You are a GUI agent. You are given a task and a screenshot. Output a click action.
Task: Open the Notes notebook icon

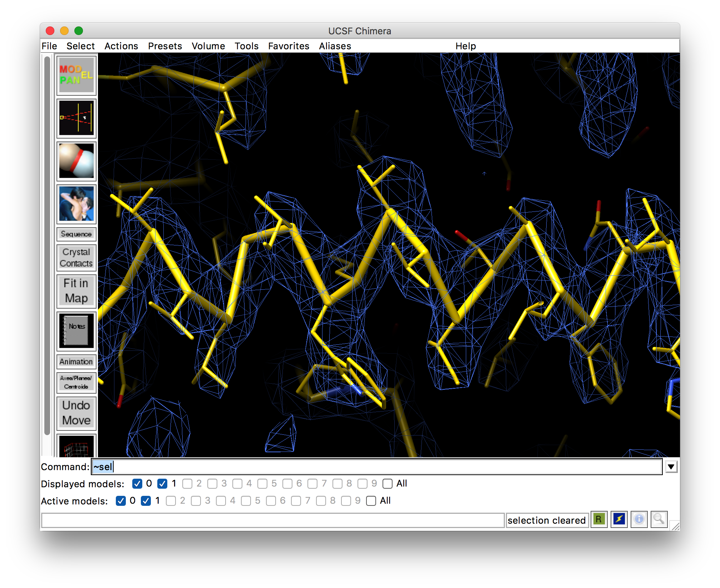76,331
